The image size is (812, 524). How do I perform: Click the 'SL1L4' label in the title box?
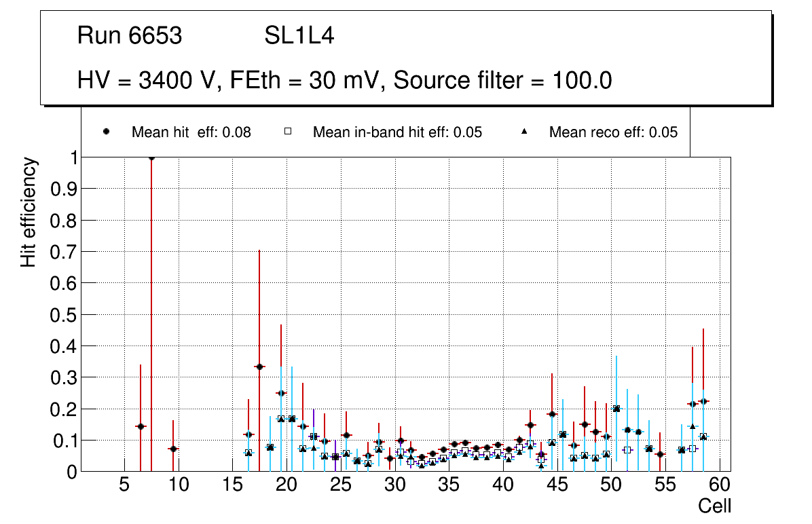299,36
